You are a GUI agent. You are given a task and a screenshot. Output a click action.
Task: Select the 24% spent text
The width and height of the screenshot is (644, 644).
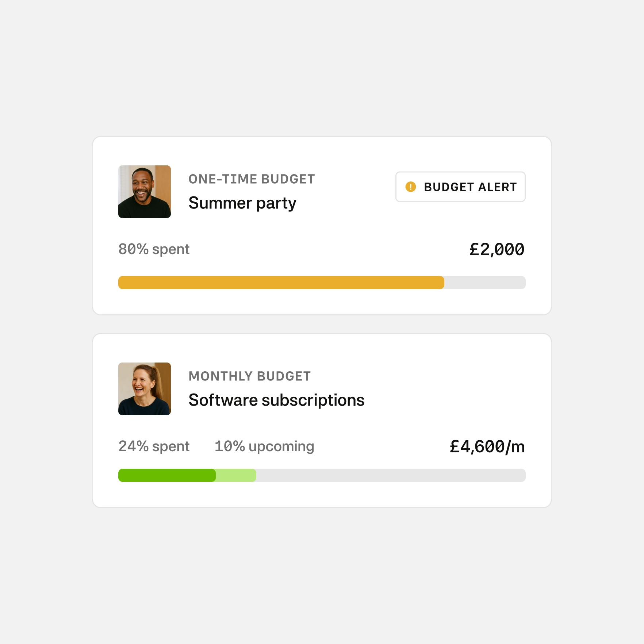click(154, 446)
